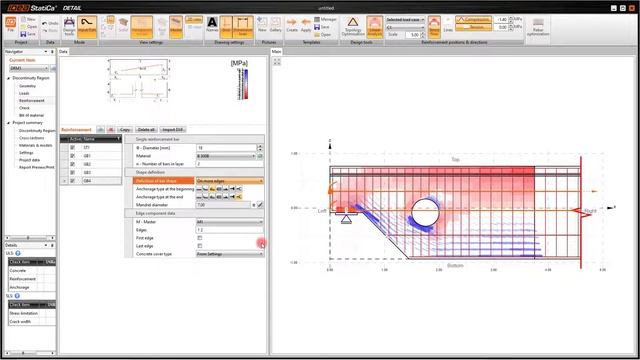Run Topology Optimization tool

[x=353, y=27]
